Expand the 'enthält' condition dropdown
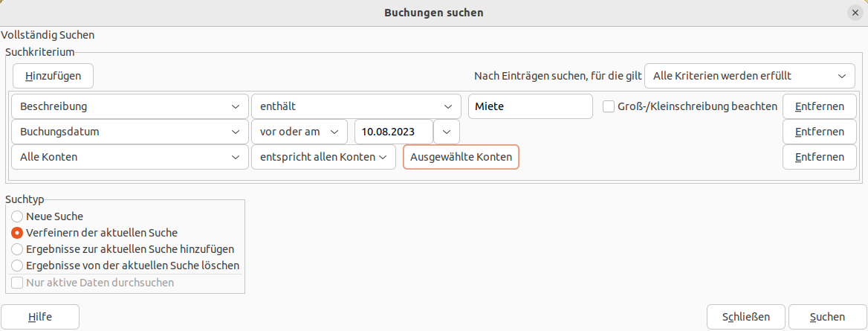This screenshot has height=331, width=868. (356, 106)
